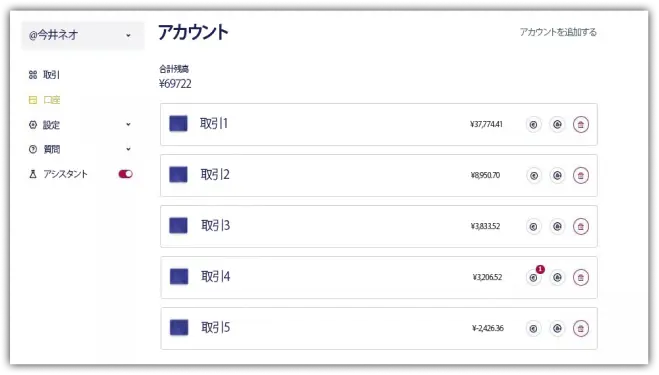Click the trash icon on 取引2 row
Viewport: 659px width, 375px height.
click(580, 175)
